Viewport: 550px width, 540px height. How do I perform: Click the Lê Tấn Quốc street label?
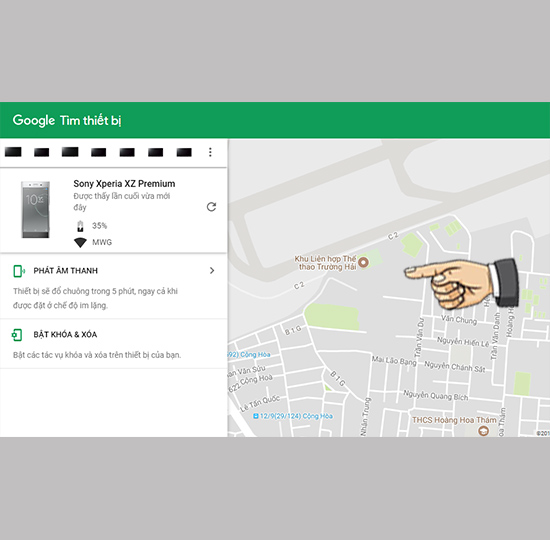click(x=260, y=404)
